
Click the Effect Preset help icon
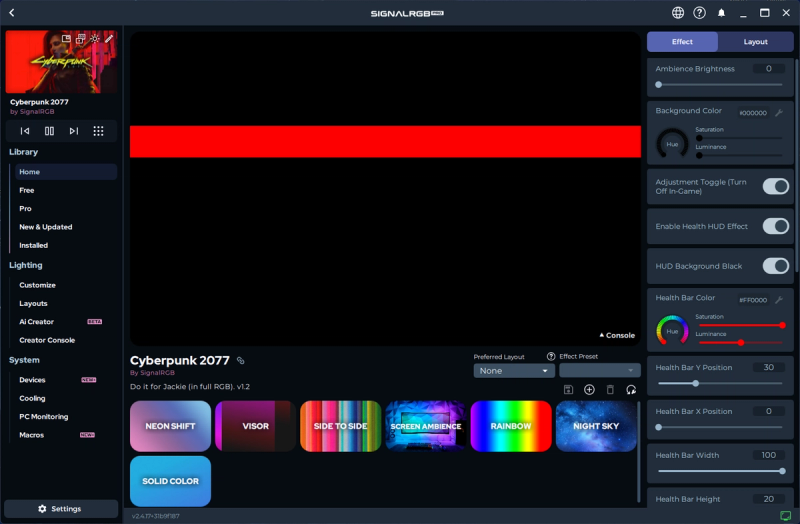click(x=551, y=356)
